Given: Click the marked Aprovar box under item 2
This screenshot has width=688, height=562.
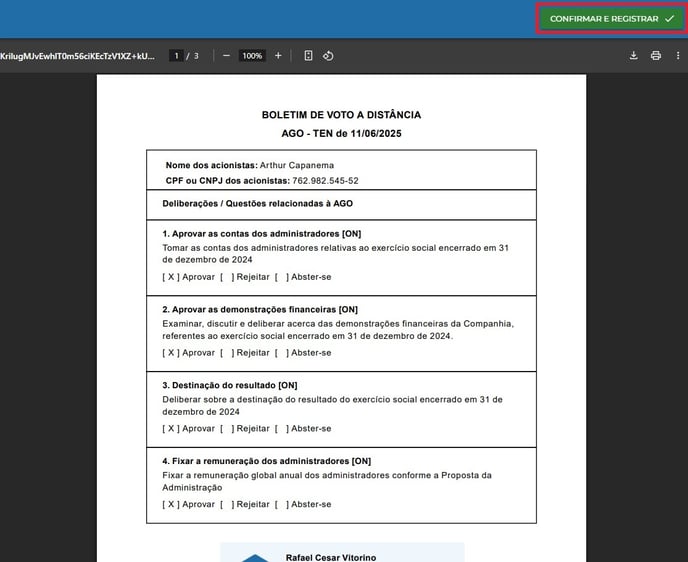Looking at the screenshot, I should point(171,353).
